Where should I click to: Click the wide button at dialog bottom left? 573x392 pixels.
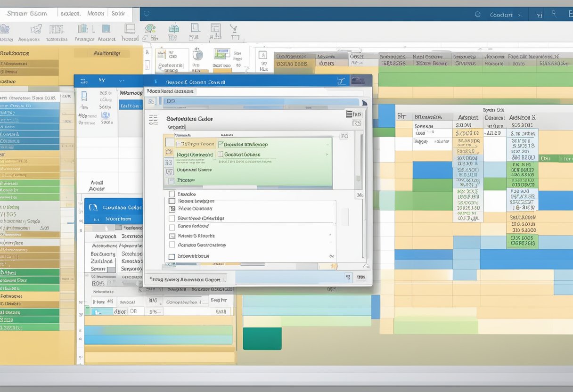point(185,279)
